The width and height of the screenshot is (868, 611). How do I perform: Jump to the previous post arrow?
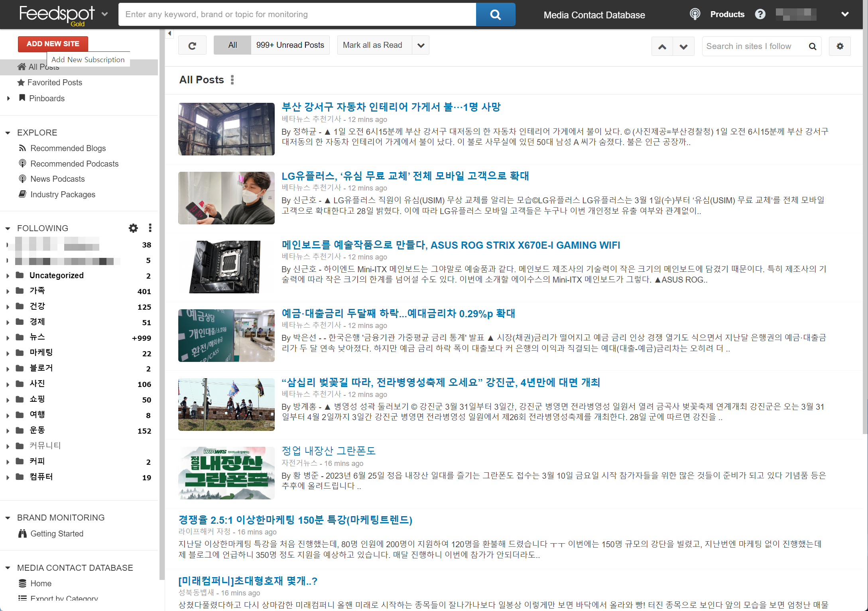[x=662, y=47]
